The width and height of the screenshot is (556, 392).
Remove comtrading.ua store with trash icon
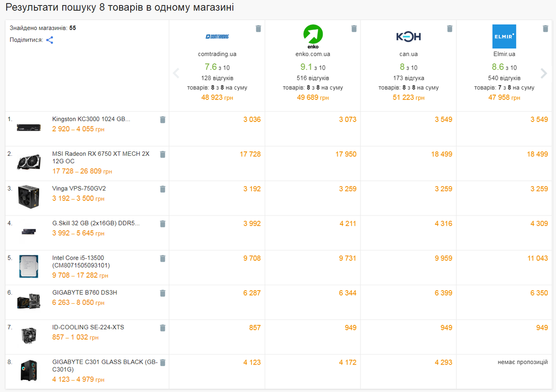click(258, 28)
